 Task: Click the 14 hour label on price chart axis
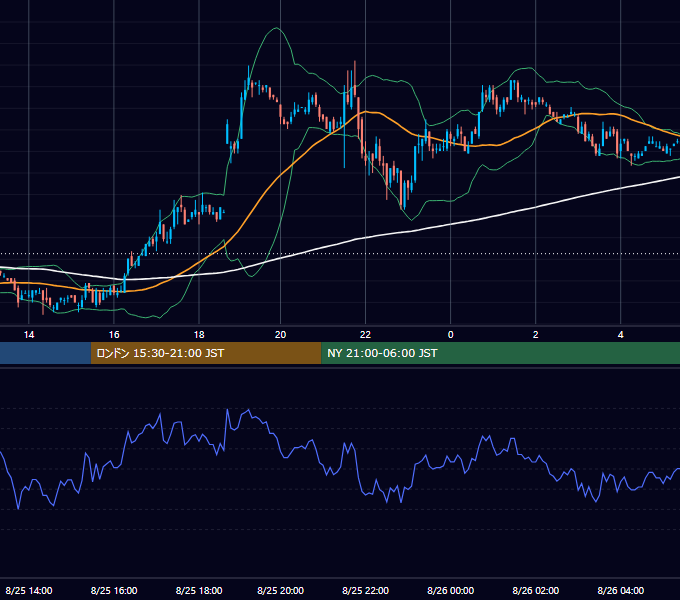pyautogui.click(x=29, y=335)
